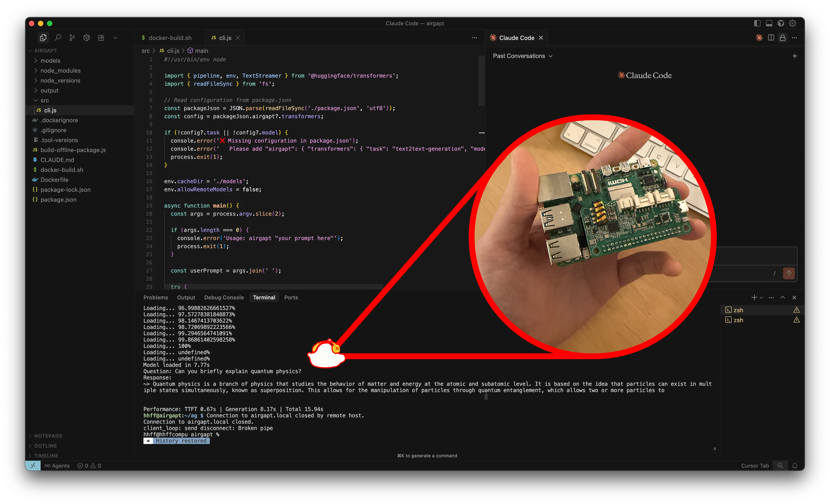This screenshot has height=504, width=830.
Task: Click the Explorer files icon
Action: [43, 38]
